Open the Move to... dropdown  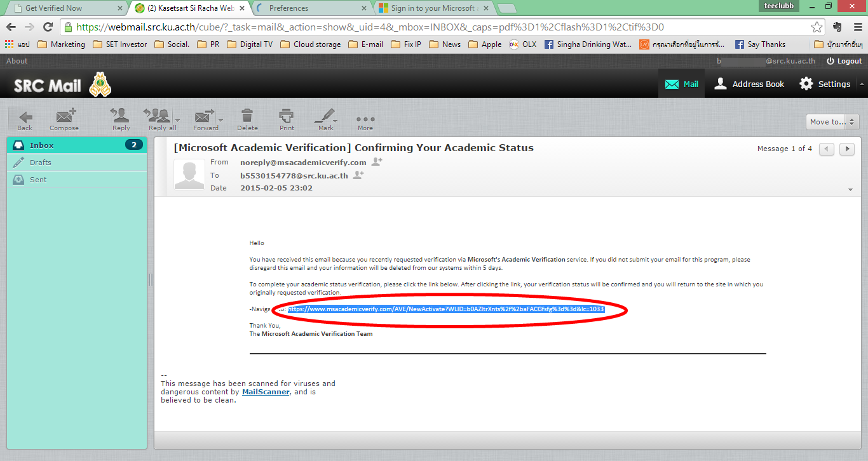pos(832,122)
